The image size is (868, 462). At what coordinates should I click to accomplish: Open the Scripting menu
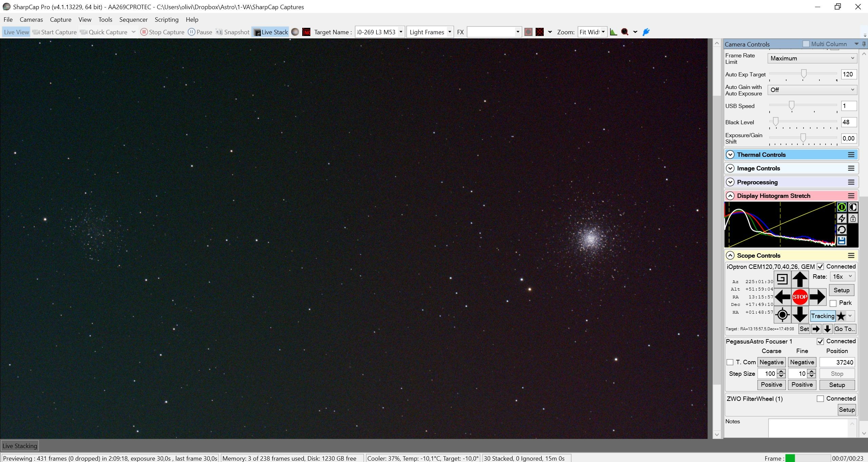(167, 20)
